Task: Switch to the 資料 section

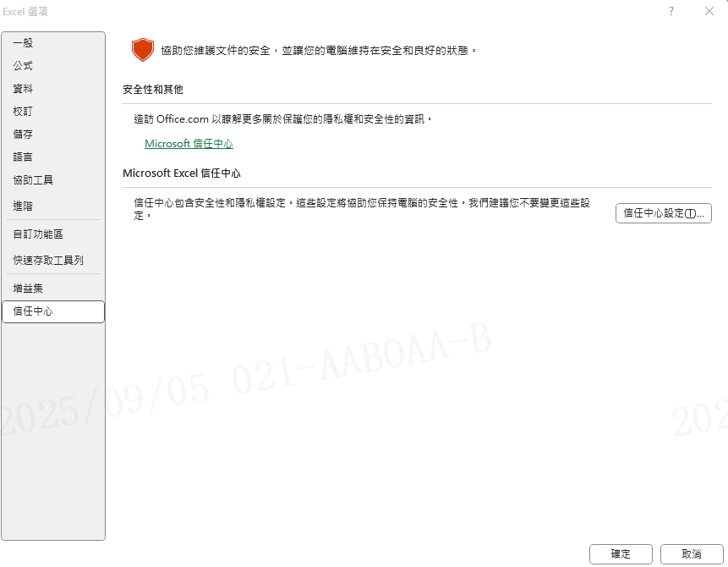Action: pyautogui.click(x=24, y=89)
